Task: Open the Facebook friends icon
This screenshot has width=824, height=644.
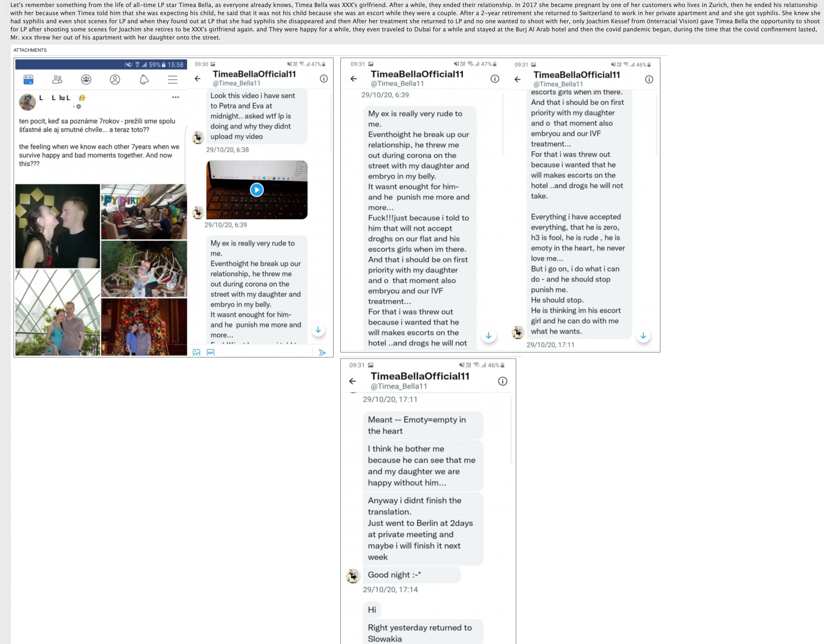Action: point(57,79)
